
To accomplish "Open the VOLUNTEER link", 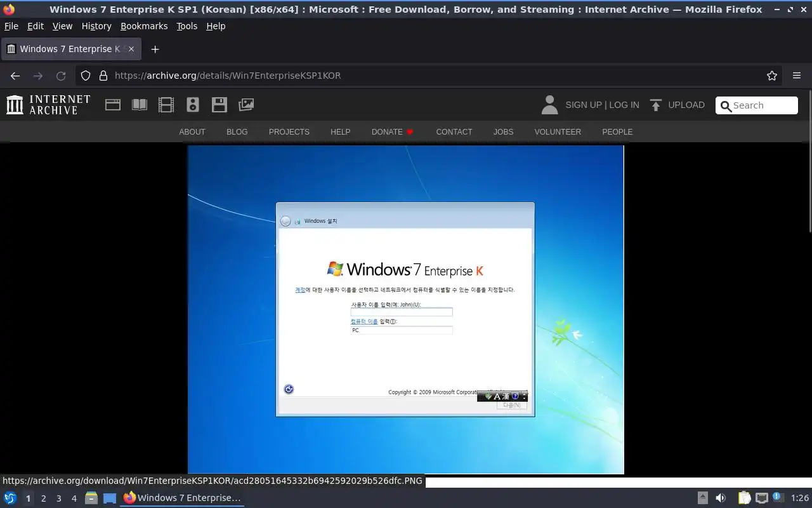I will coord(558,132).
